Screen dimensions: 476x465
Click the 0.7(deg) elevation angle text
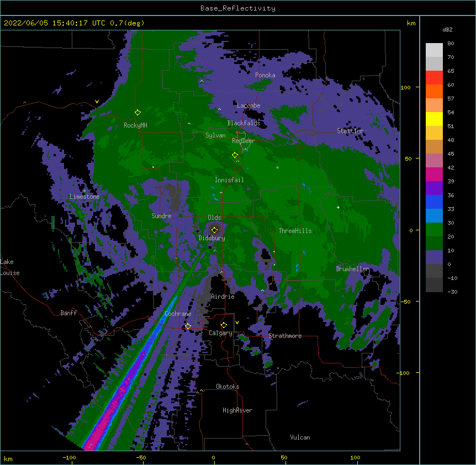coord(127,23)
